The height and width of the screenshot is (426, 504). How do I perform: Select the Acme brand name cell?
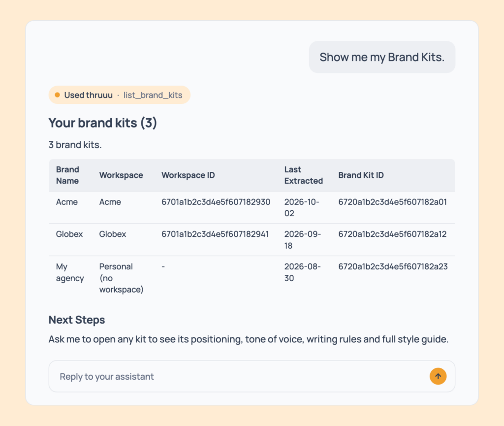coord(67,202)
